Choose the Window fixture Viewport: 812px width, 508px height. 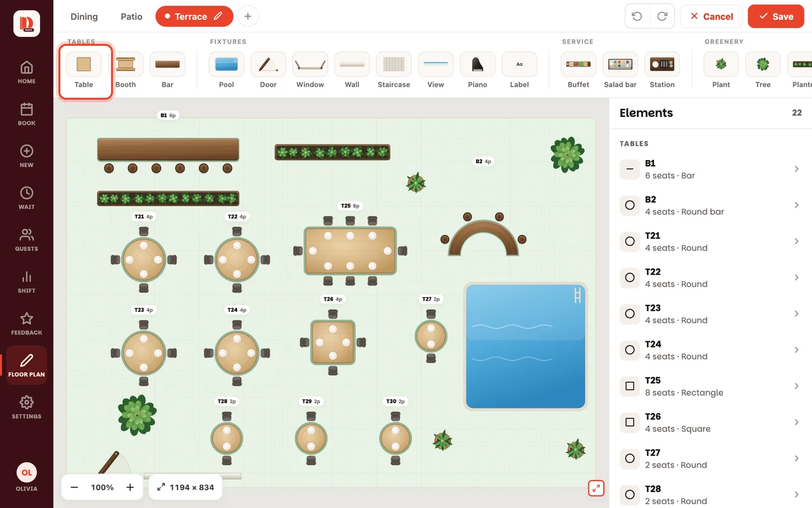pyautogui.click(x=310, y=71)
